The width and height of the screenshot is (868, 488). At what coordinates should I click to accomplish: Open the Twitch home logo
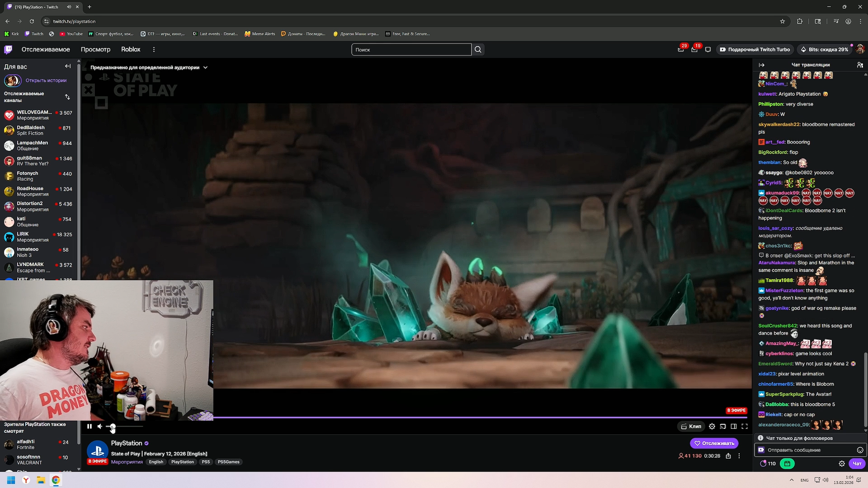point(8,50)
